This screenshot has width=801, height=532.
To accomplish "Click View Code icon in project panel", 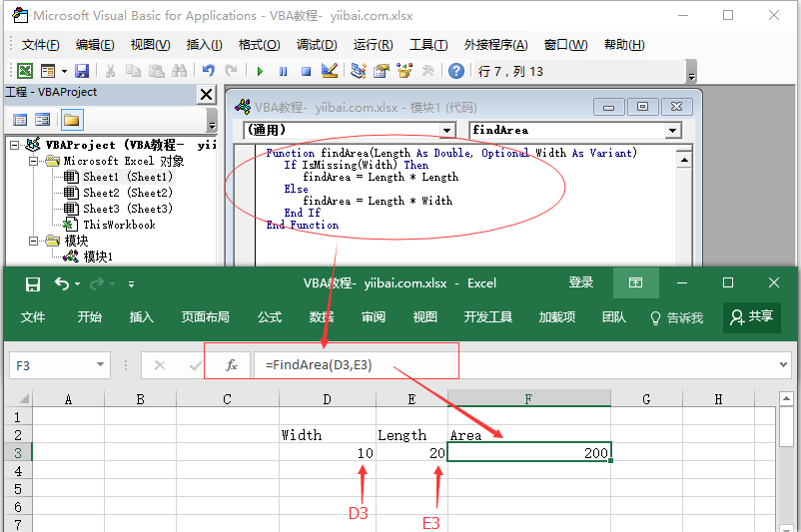I will [x=20, y=120].
